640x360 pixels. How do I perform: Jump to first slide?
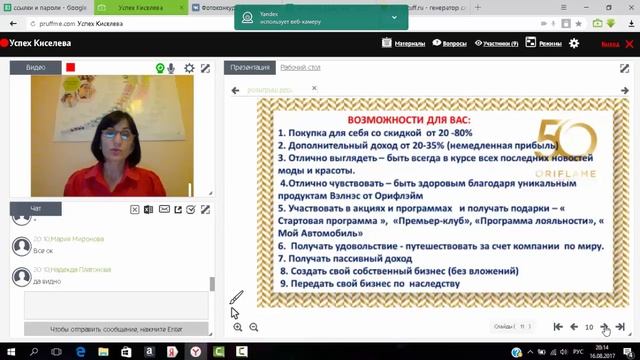pos(558,327)
